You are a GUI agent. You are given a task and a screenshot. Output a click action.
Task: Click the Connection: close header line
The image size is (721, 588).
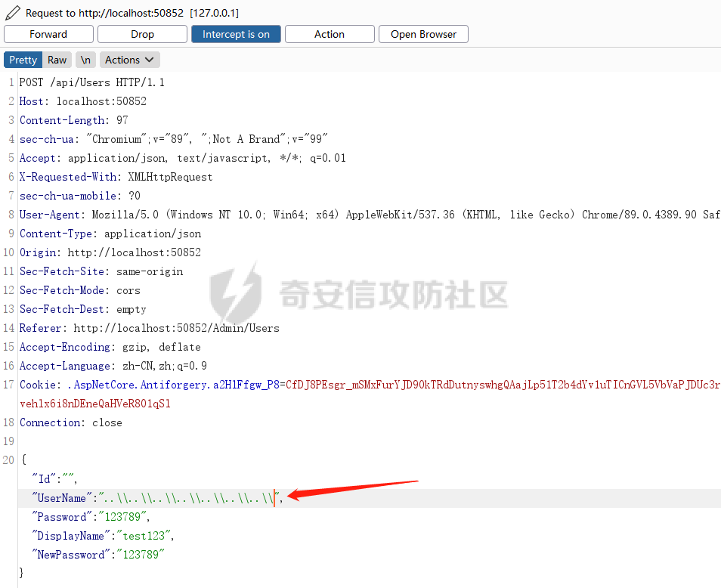(x=70, y=422)
